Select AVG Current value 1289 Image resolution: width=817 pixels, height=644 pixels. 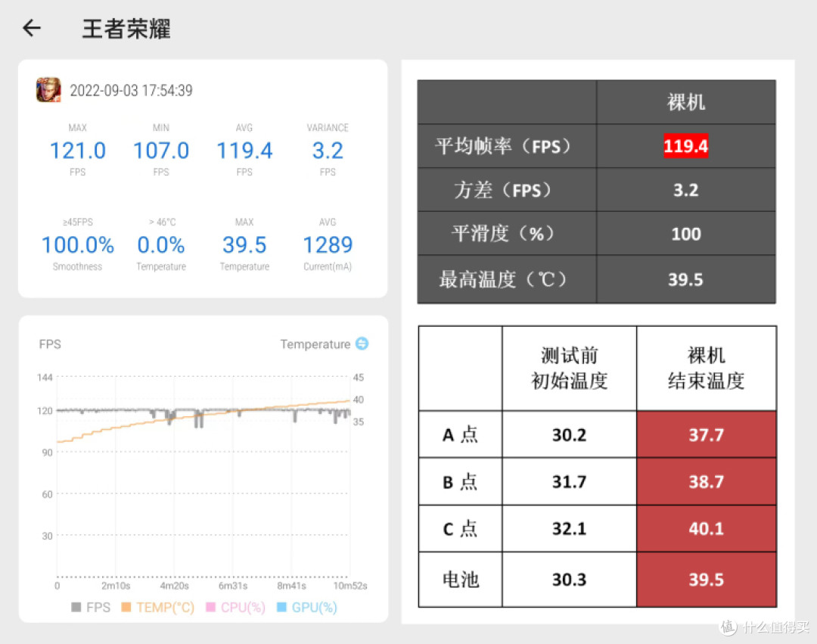tap(328, 245)
